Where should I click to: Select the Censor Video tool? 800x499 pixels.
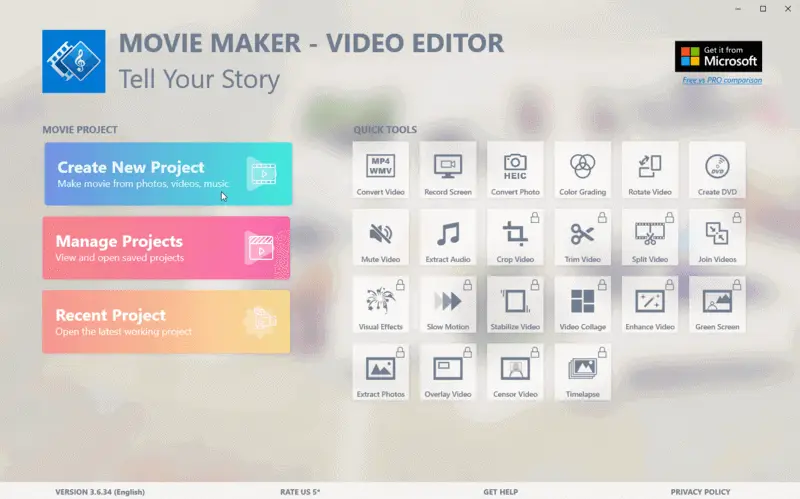[x=515, y=372]
